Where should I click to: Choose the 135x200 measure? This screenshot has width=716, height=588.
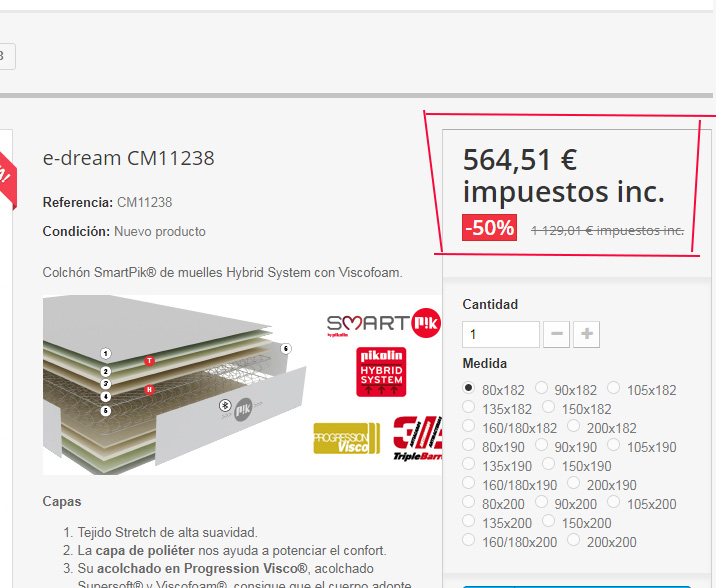pos(469,520)
